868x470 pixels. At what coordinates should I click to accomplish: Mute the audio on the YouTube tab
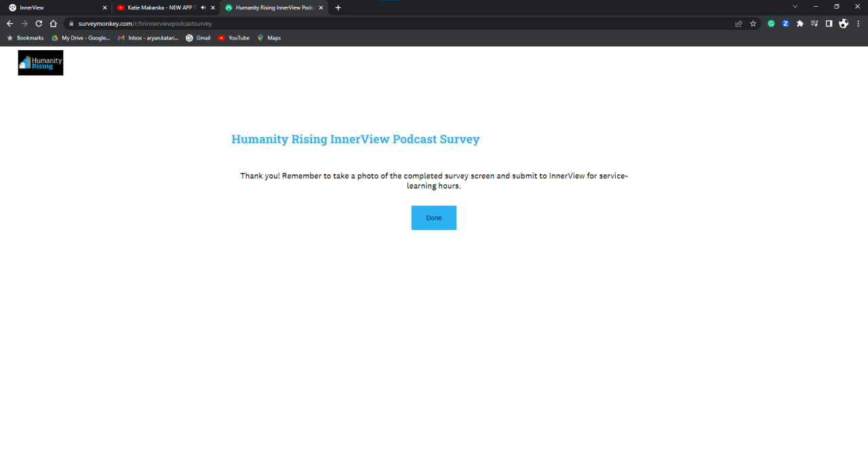coord(203,7)
